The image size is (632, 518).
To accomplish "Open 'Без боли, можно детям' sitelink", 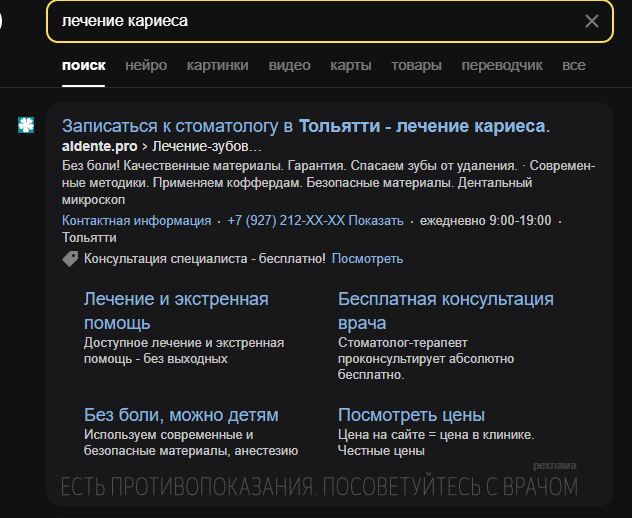I will [x=181, y=415].
